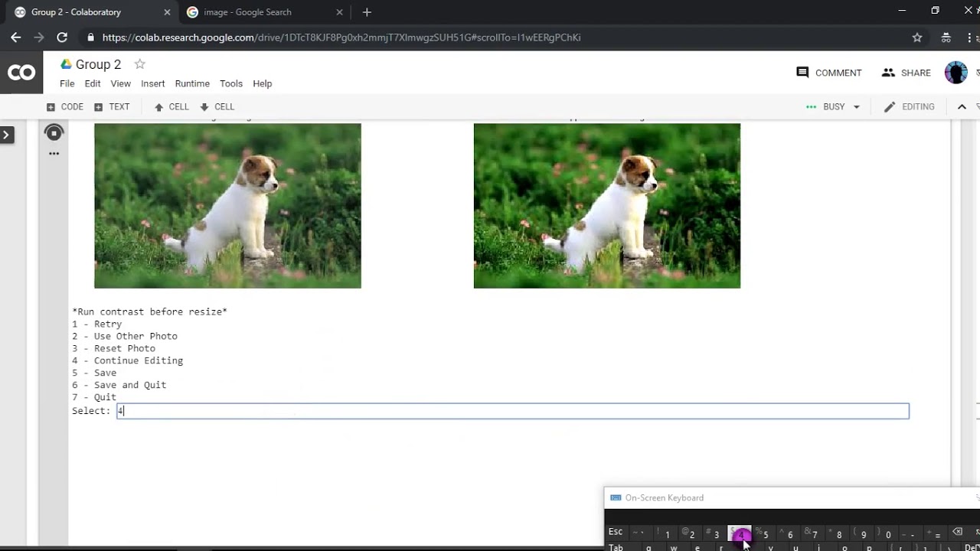The height and width of the screenshot is (551, 980).
Task: Open the user account avatar
Action: tap(955, 73)
